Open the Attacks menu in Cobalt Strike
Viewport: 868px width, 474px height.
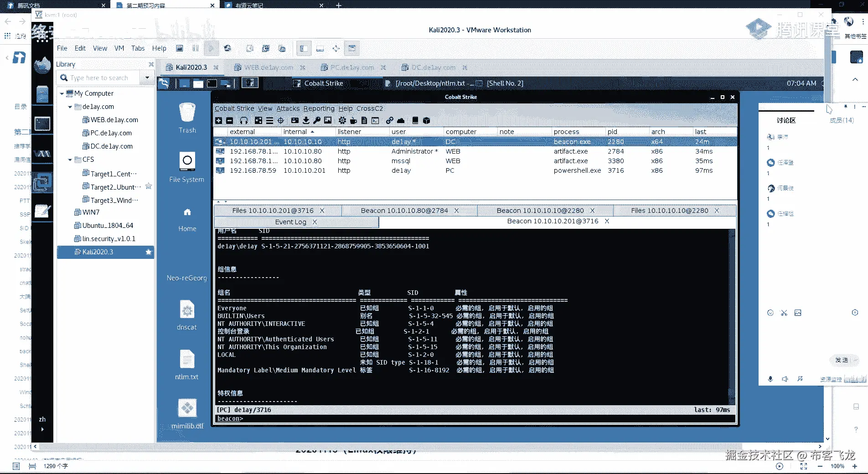tap(288, 108)
